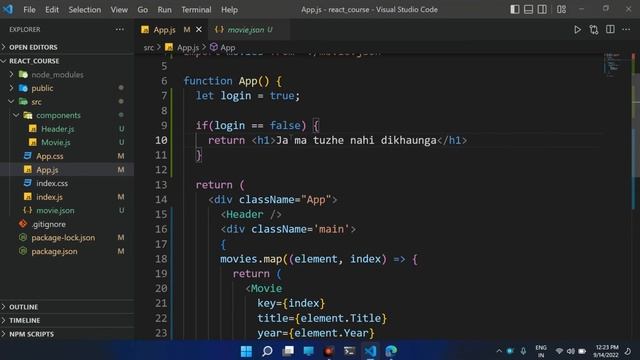Open index.css in the explorer
The image size is (640, 360).
(52, 183)
